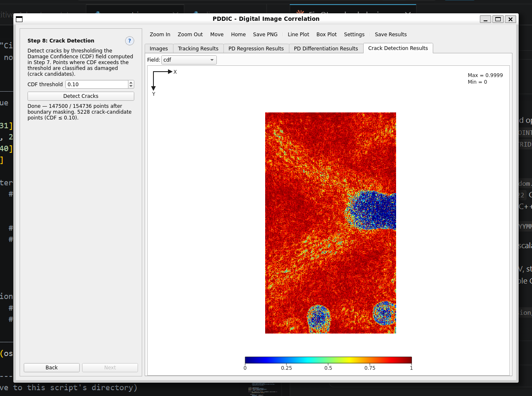Image resolution: width=532 pixels, height=396 pixels.
Task: Activate the Move tool
Action: [x=217, y=35]
